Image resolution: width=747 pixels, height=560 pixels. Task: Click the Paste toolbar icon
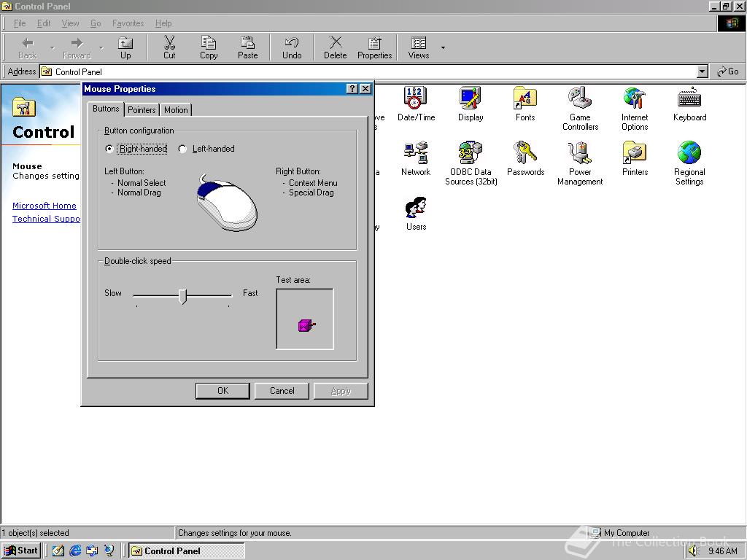(x=247, y=47)
